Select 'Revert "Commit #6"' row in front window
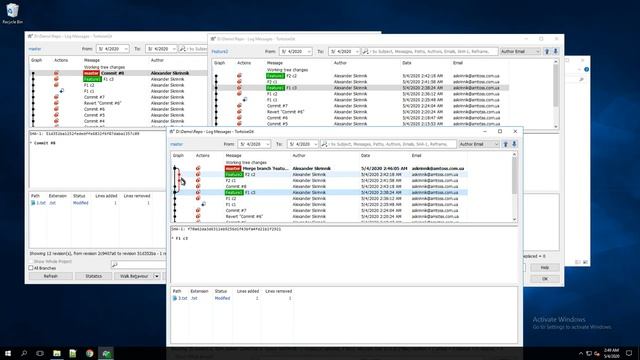The image size is (640, 360). tap(319, 216)
